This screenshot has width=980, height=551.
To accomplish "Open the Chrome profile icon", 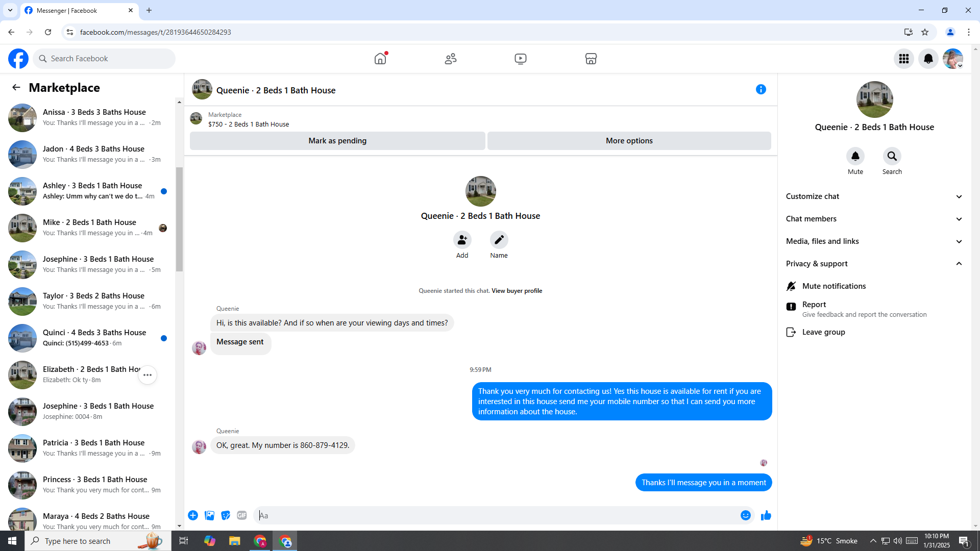I will point(950,32).
